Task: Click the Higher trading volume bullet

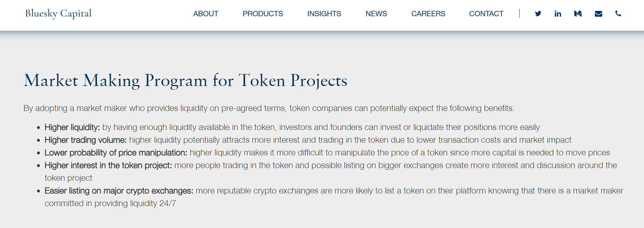Action: [308, 140]
